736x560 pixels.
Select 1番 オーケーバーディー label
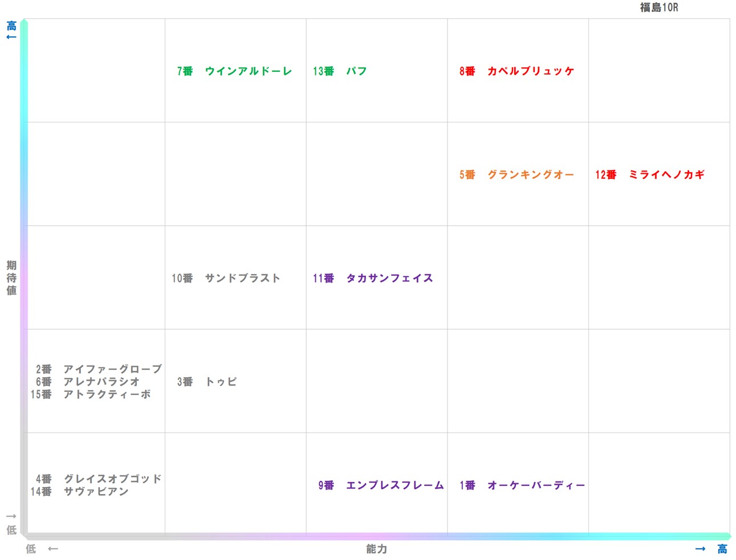[522, 485]
